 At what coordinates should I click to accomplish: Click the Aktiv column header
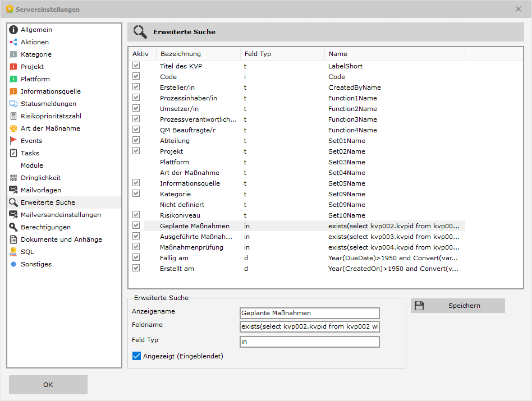[142, 54]
